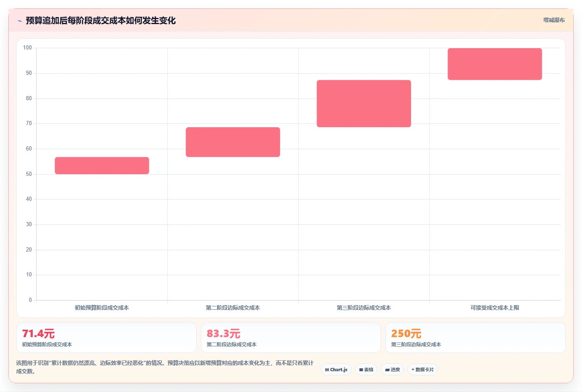Click the 数据卡片 tag pill
The width and height of the screenshot is (582, 392).
coord(423,370)
